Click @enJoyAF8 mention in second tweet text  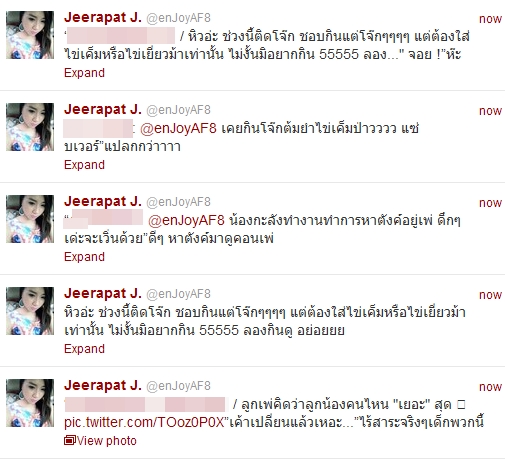pos(178,128)
